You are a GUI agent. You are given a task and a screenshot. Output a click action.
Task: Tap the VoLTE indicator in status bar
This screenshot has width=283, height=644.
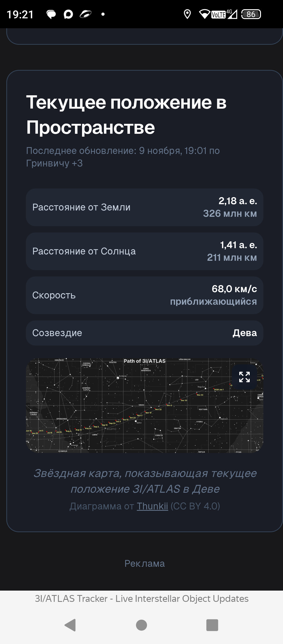click(x=219, y=15)
